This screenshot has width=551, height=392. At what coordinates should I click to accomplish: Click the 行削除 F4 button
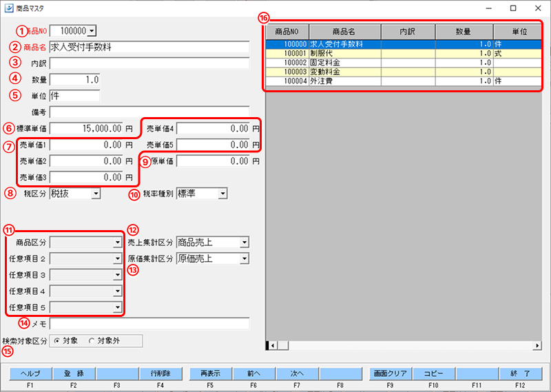pos(160,373)
